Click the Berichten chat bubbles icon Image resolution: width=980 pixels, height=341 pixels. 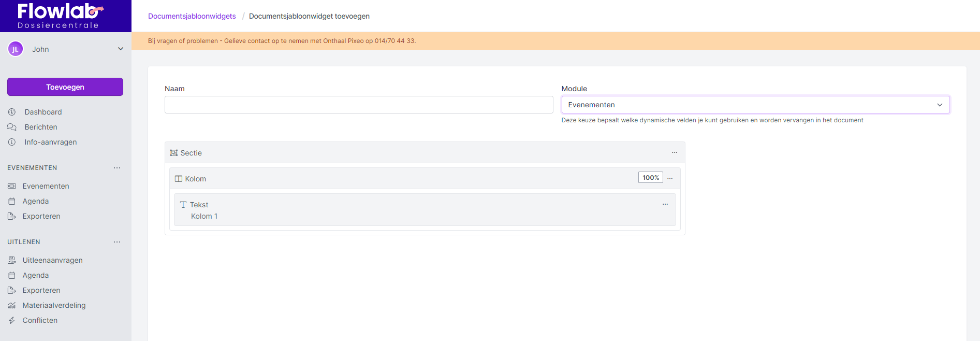point(12,127)
